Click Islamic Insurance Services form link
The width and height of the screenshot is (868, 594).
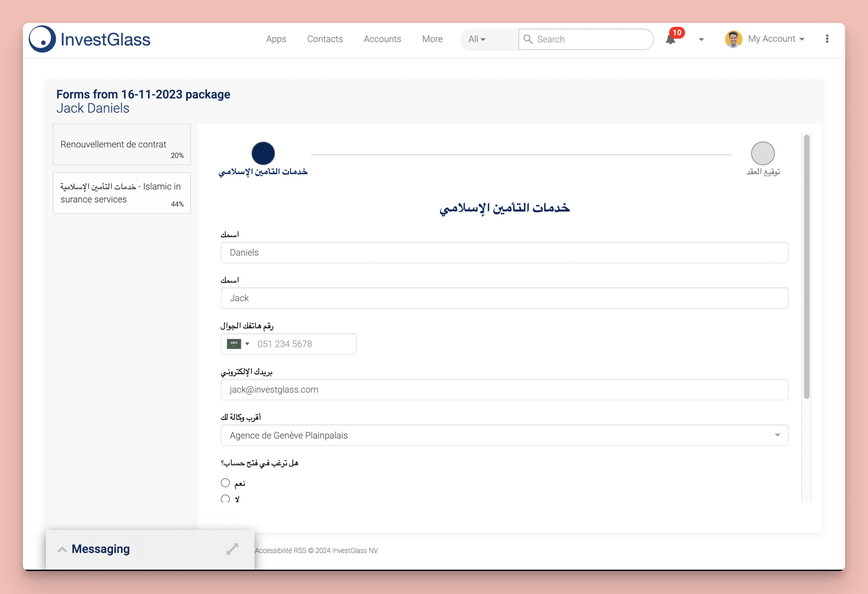pos(121,193)
